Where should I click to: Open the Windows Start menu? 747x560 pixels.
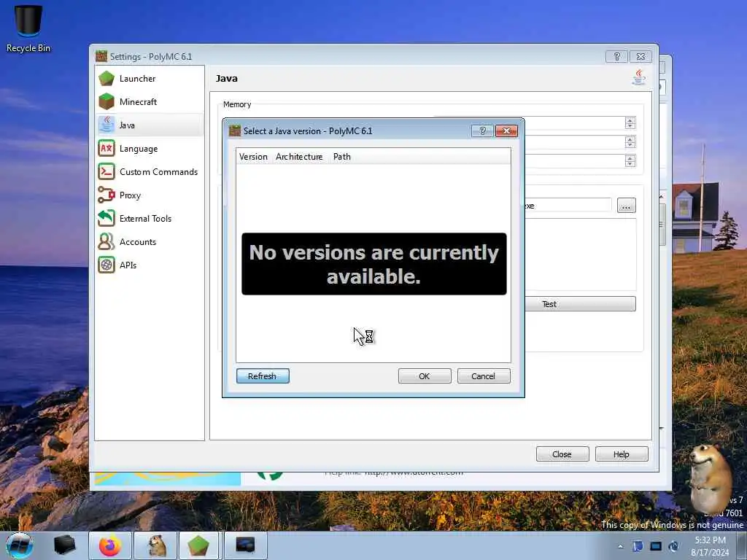20,545
